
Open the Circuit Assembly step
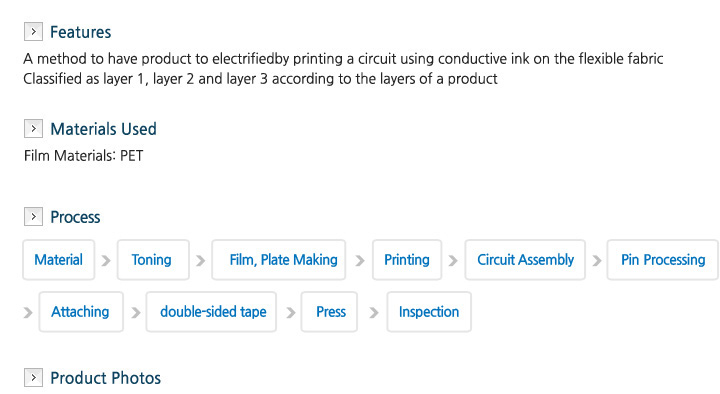point(525,260)
